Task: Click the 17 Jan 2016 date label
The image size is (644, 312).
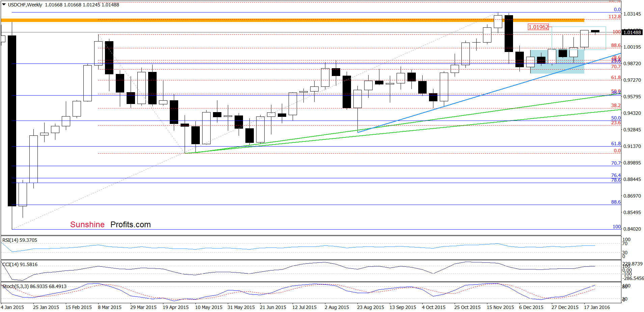Action: coord(597,307)
